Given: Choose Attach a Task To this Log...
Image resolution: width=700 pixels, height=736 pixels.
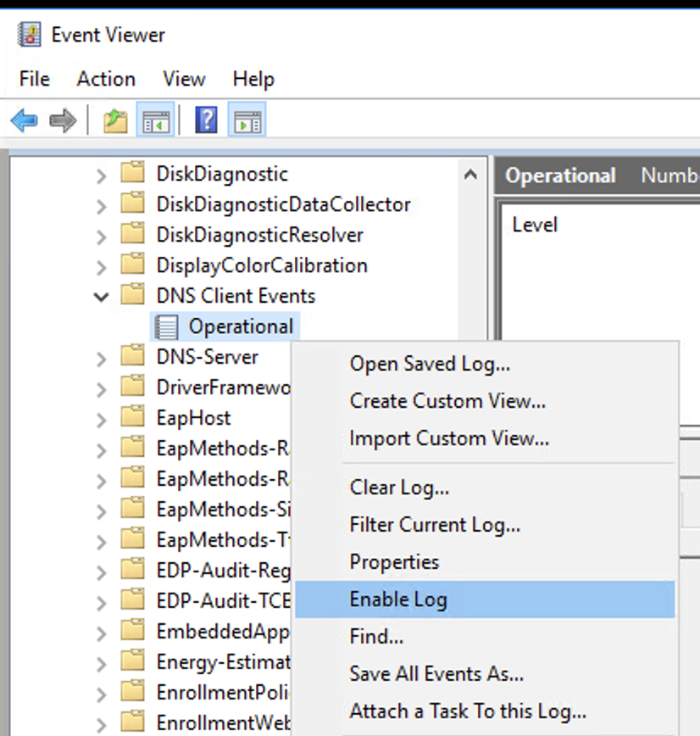Looking at the screenshot, I should [485, 711].
